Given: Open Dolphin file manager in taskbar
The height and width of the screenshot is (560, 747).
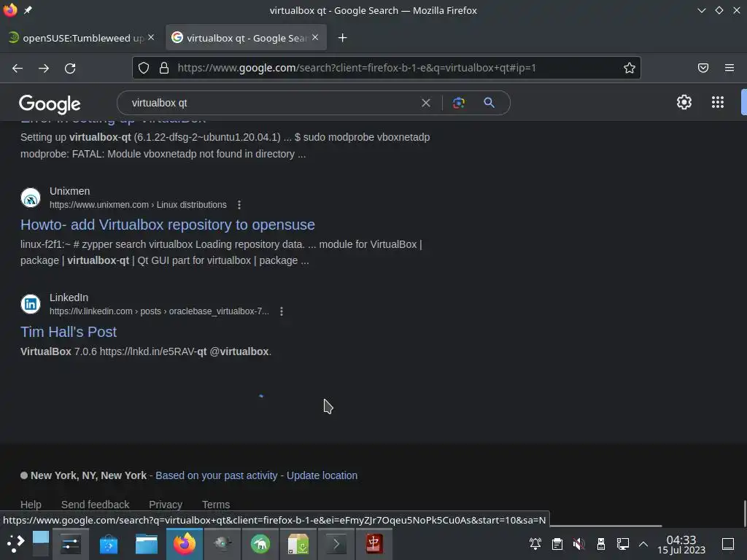Looking at the screenshot, I should (146, 544).
